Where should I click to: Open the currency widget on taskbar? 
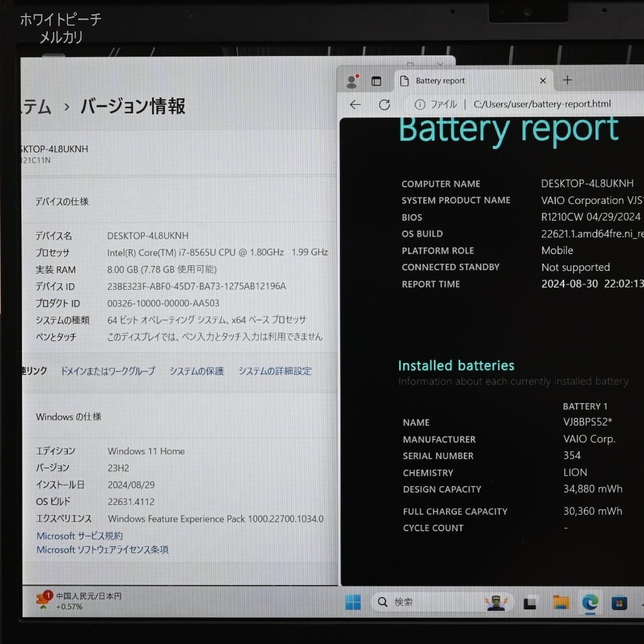78,601
